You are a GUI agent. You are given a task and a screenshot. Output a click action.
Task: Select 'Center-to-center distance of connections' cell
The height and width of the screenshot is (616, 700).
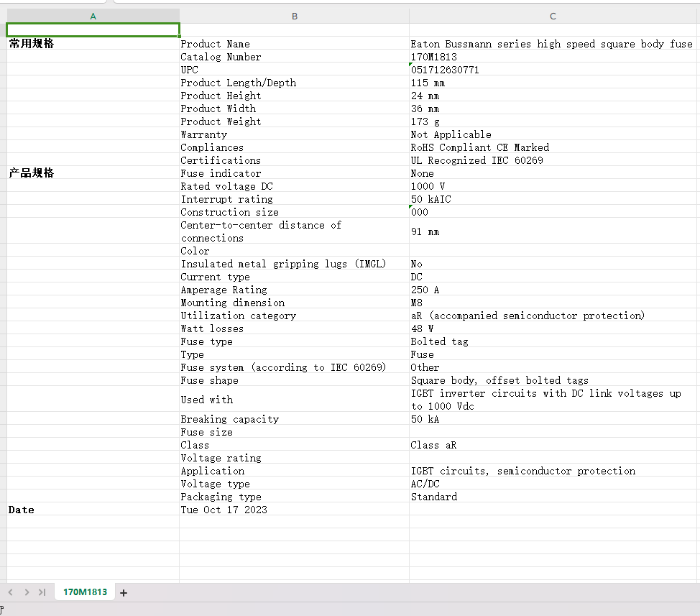click(294, 231)
